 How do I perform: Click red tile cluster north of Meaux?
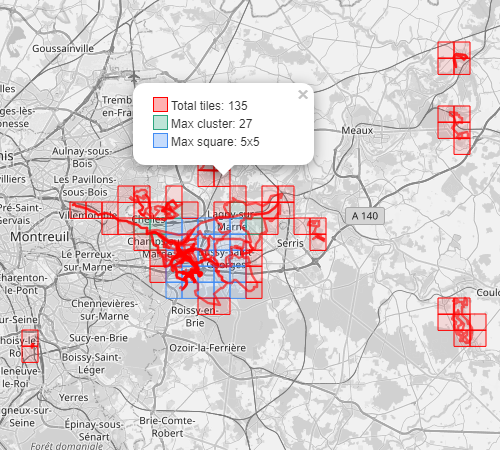(x=454, y=58)
